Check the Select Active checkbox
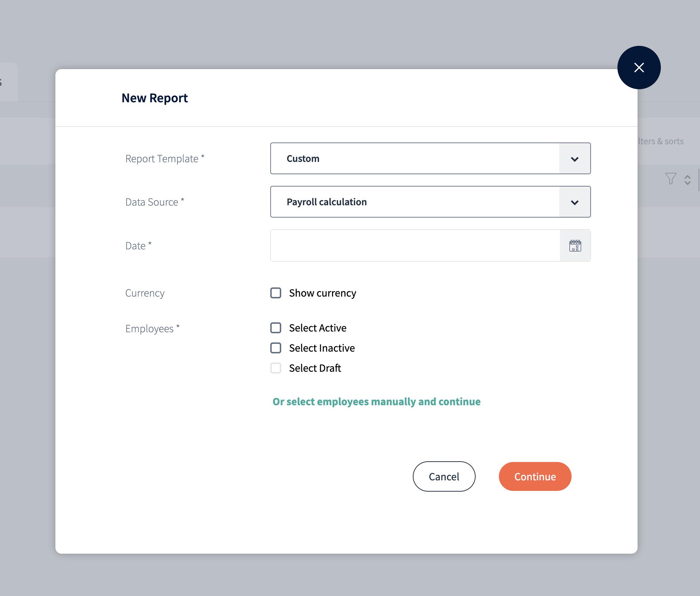Image resolution: width=700 pixels, height=596 pixels. 276,328
